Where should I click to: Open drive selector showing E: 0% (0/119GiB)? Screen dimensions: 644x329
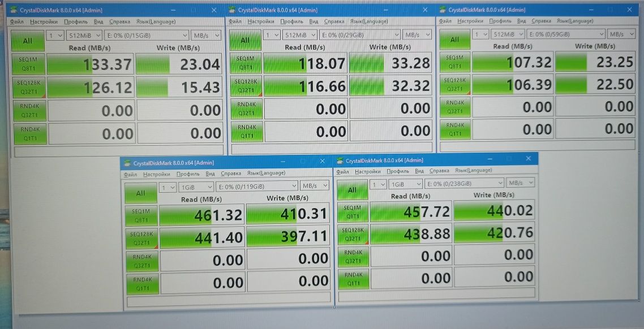pos(257,186)
